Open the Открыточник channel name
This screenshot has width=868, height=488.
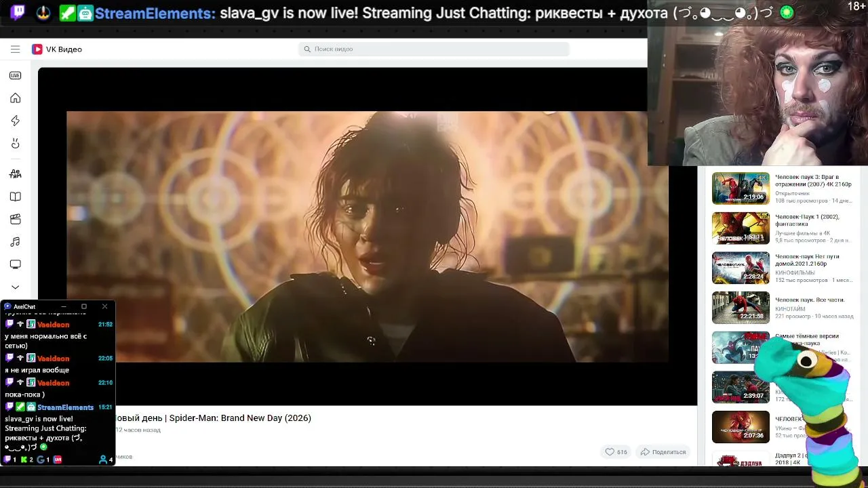coord(792,193)
